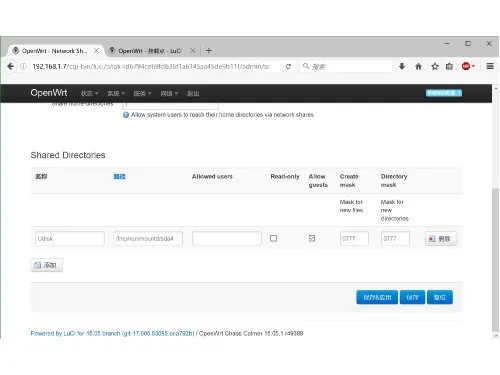
Task: Edit the share name field containing Udisk
Action: click(70, 238)
